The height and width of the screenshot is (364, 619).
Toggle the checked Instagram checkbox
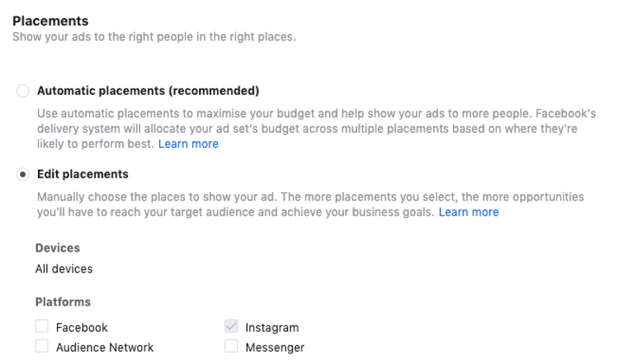click(x=231, y=327)
